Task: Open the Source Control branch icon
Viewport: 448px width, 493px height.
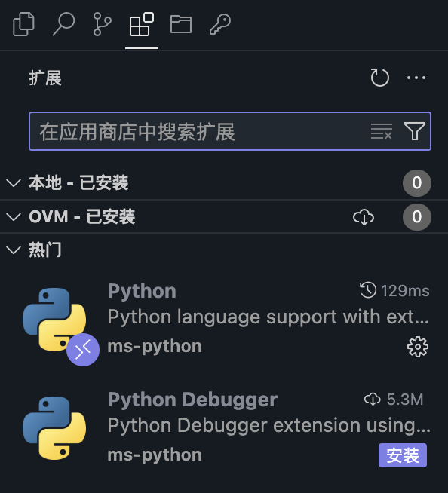Action: click(x=103, y=24)
